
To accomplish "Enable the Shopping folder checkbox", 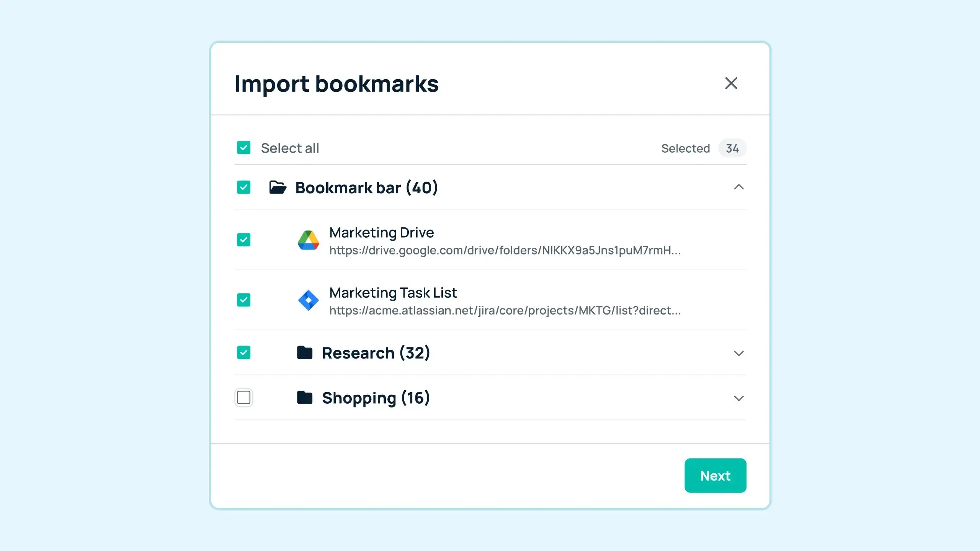I will click(244, 398).
